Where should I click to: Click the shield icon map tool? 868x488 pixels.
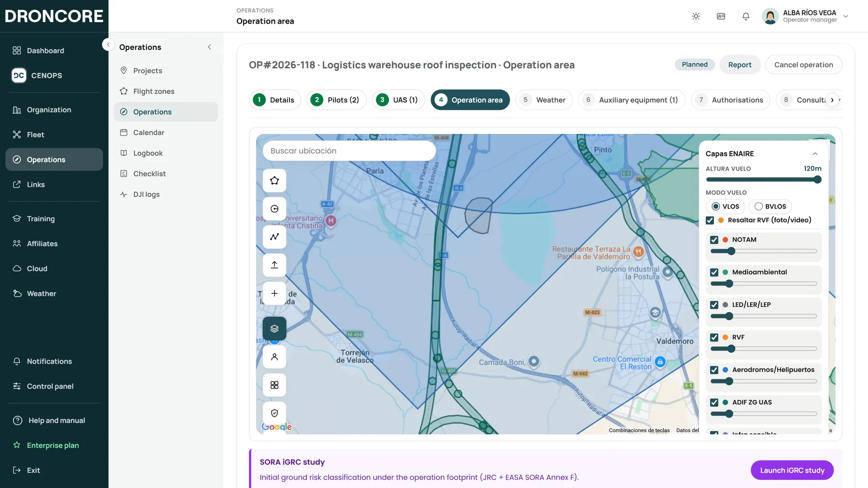[x=274, y=413]
